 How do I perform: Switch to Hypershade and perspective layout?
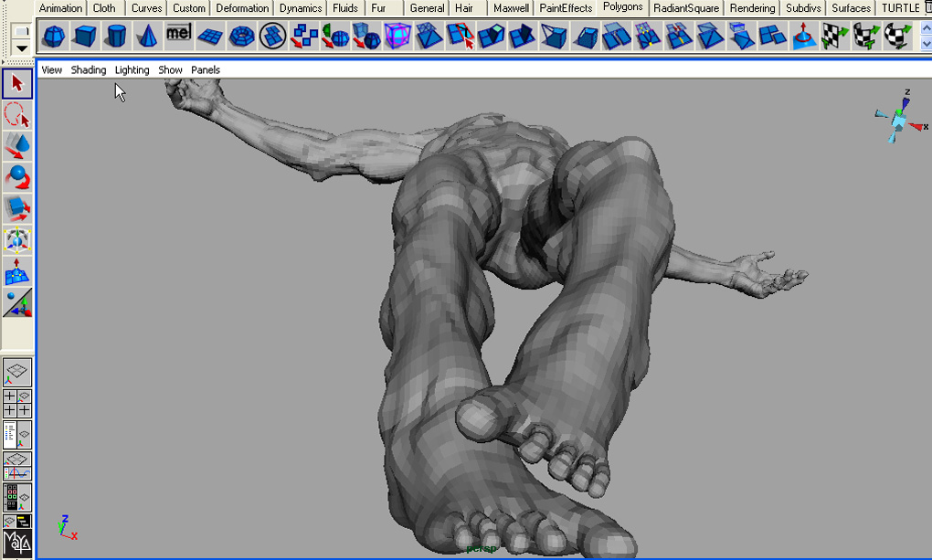tap(17, 498)
